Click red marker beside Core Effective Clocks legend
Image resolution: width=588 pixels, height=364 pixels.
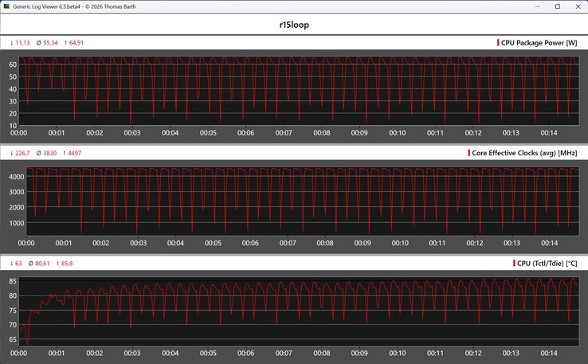click(x=468, y=153)
